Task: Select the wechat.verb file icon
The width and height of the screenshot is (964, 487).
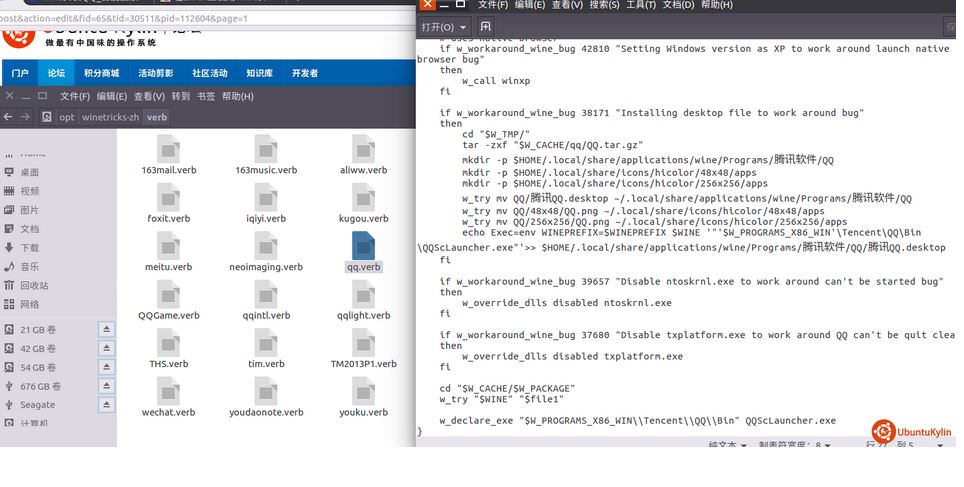Action: point(168,392)
